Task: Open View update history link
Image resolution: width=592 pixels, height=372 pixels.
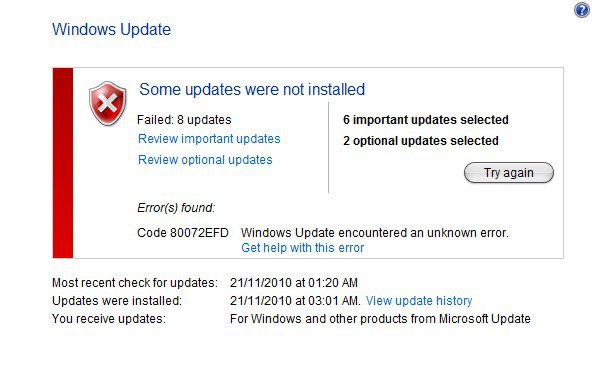Action: (419, 301)
